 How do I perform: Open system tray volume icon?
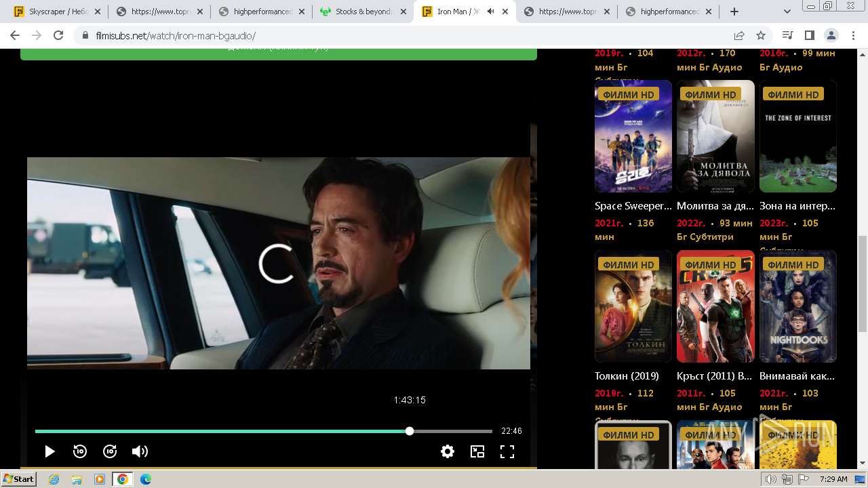click(x=771, y=479)
